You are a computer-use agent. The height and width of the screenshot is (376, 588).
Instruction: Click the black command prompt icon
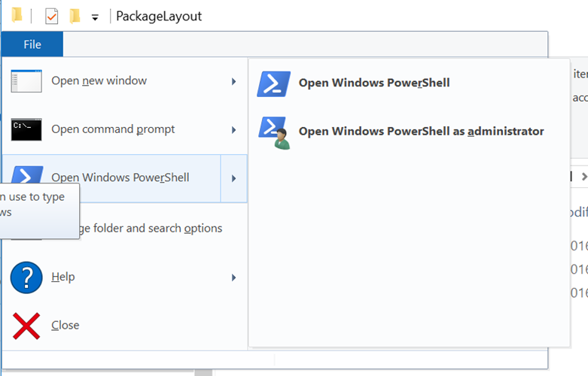tap(26, 129)
